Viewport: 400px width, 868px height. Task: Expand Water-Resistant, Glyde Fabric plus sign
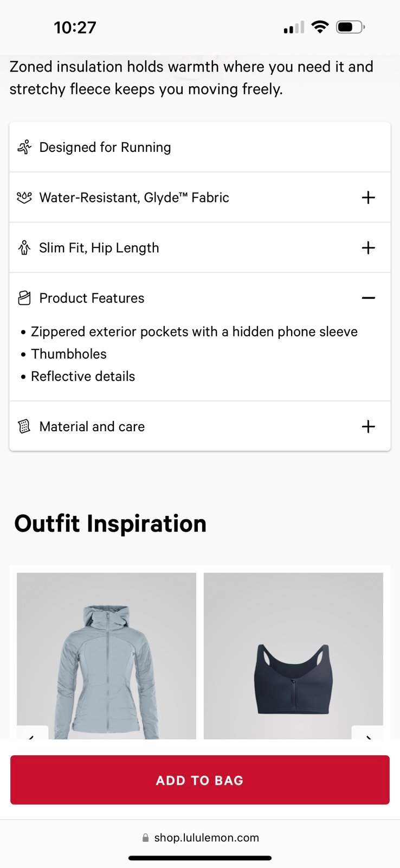368,197
